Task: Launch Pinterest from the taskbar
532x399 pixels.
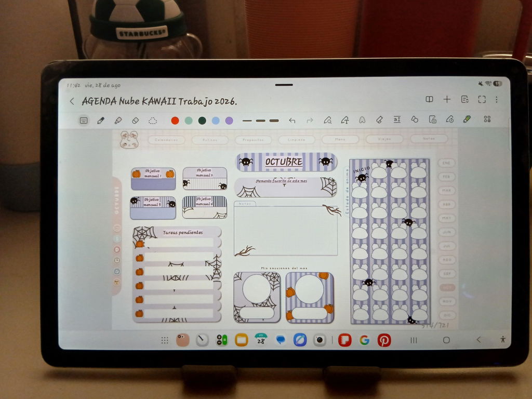Action: (384, 340)
